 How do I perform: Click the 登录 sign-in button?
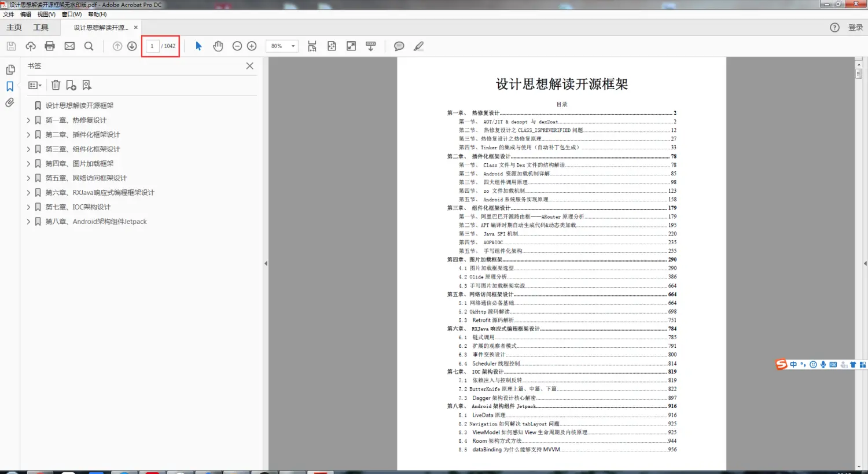tap(855, 27)
